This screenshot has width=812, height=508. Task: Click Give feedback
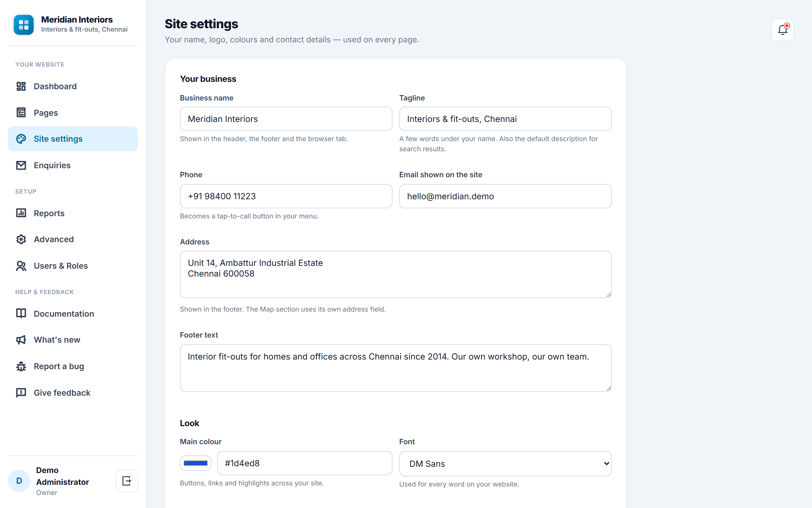tap(73, 392)
